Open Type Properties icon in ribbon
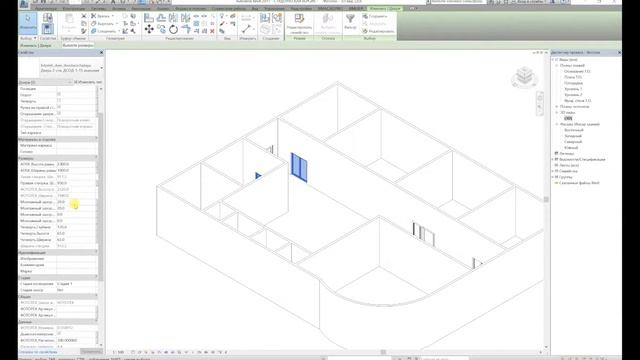Image resolution: width=640 pixels, height=360 pixels. tap(48, 18)
